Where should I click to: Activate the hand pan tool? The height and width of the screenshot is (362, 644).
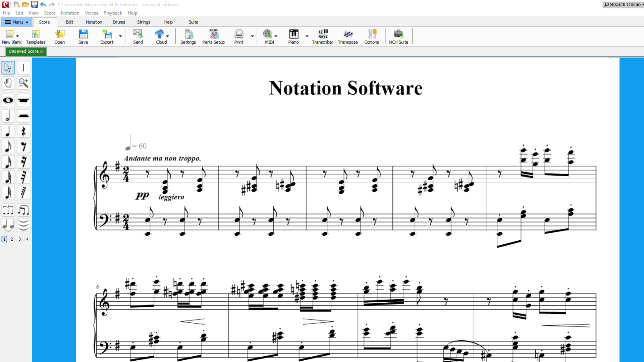point(8,83)
